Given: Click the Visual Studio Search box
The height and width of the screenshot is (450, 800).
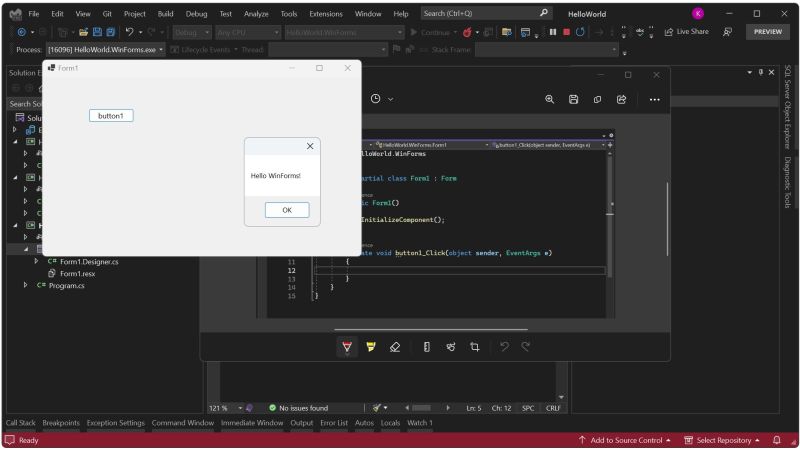Looking at the screenshot, I should click(486, 13).
